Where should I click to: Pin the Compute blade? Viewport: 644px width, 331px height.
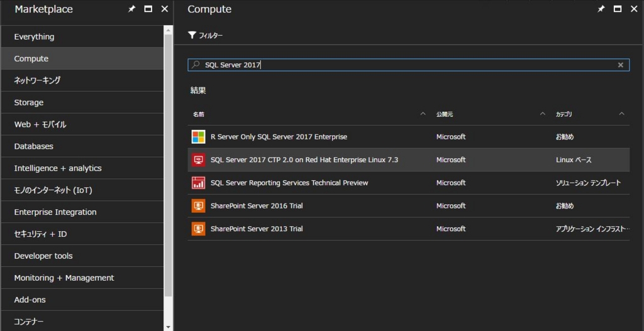click(x=601, y=9)
